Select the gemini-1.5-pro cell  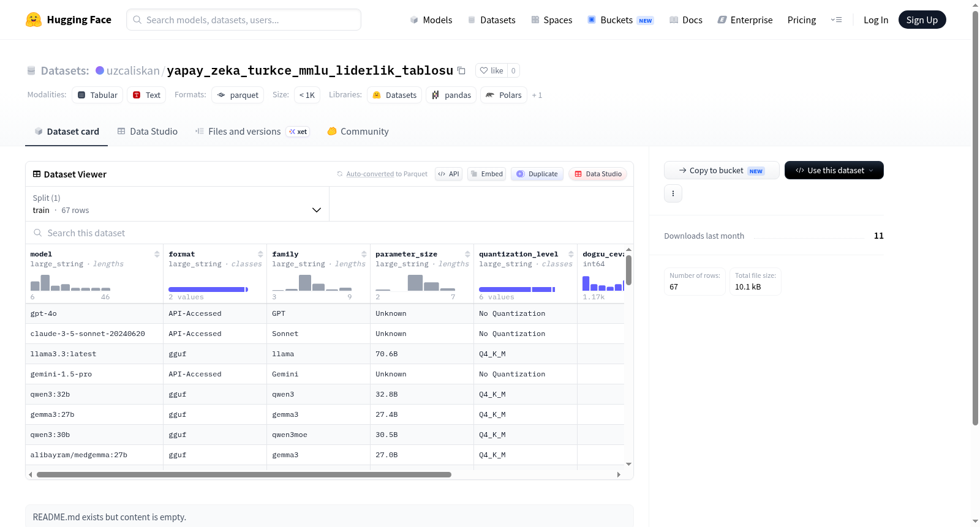94,374
